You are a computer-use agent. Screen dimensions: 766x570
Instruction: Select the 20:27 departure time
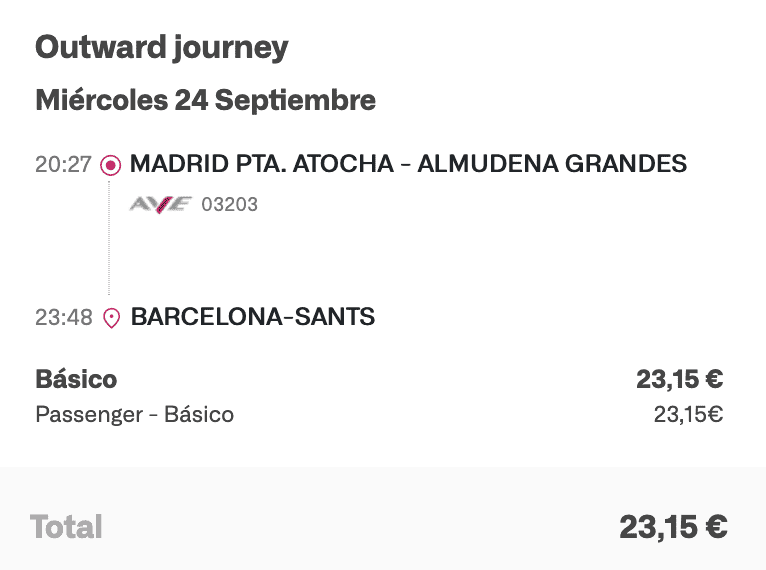click(x=63, y=165)
